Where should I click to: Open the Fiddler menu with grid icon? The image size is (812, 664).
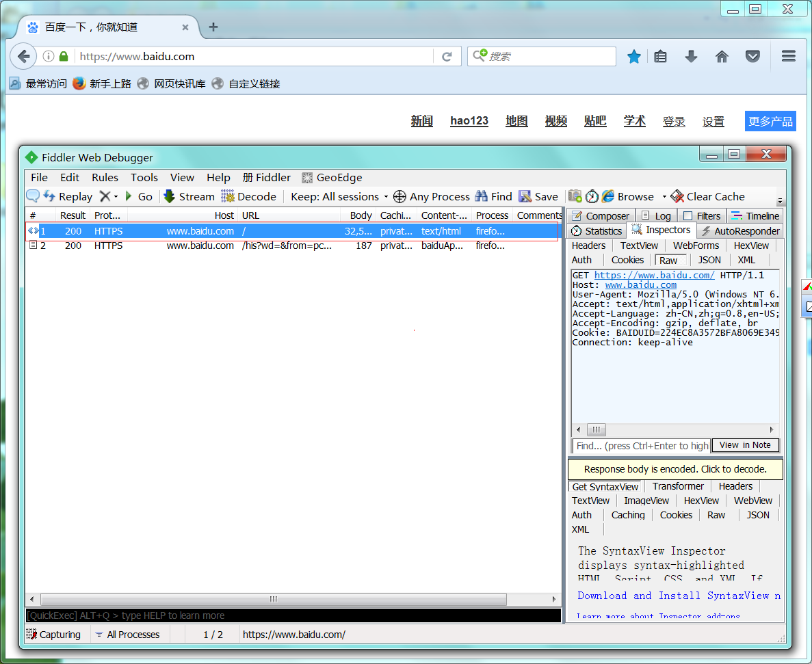pyautogui.click(x=267, y=178)
